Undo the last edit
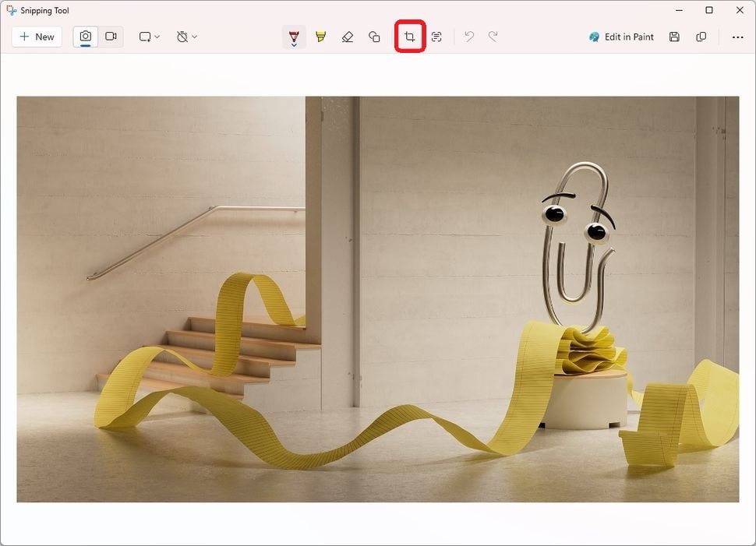The width and height of the screenshot is (756, 546). (x=469, y=37)
